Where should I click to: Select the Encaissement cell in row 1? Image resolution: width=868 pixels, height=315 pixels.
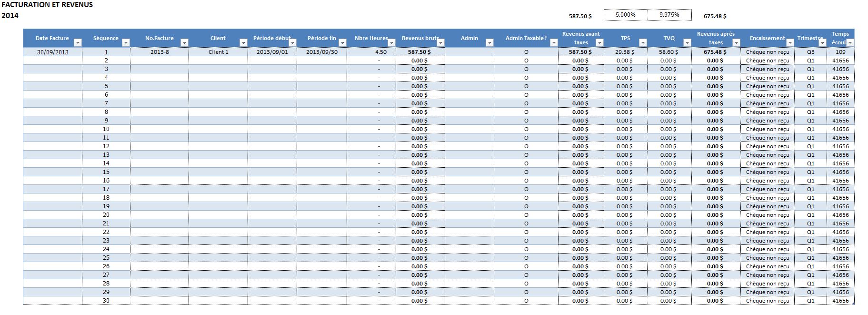coord(768,52)
